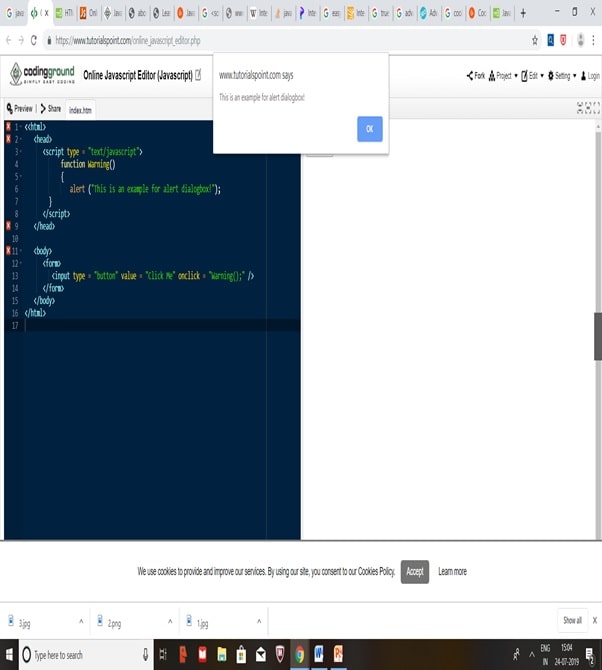Open the notification center icon

coord(590,655)
